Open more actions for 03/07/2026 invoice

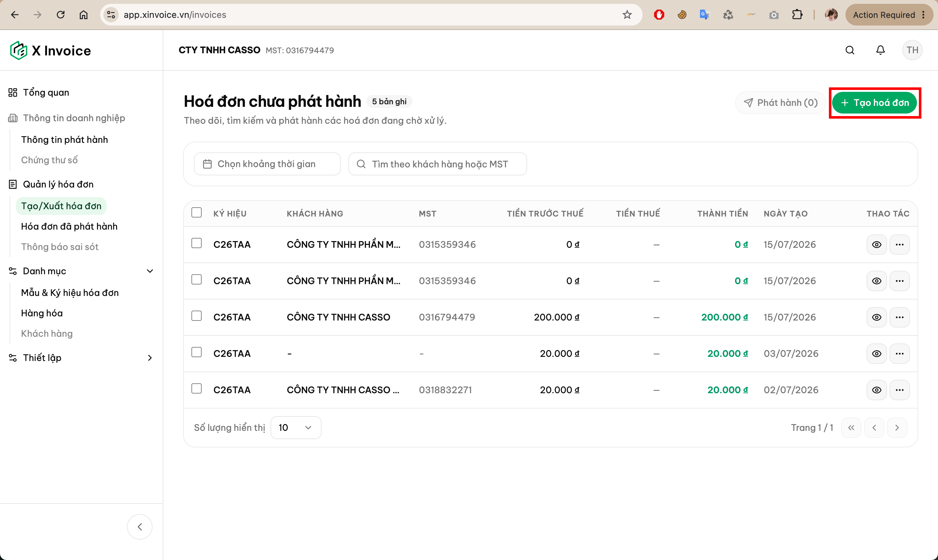click(899, 354)
